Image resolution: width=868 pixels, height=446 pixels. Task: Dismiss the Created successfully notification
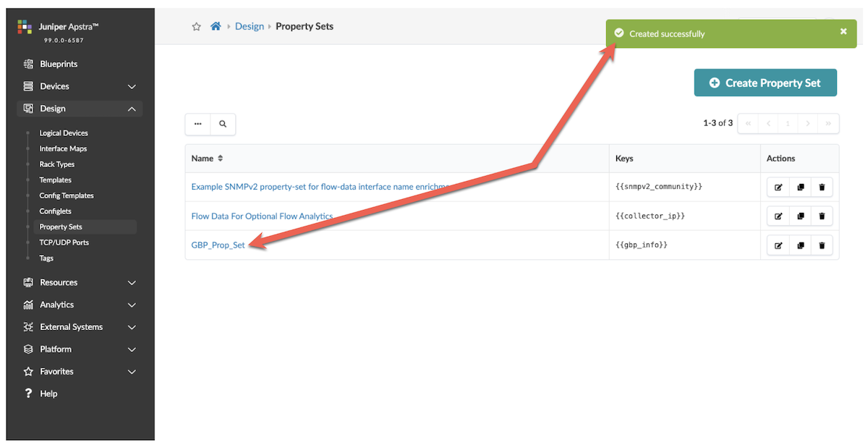click(843, 31)
